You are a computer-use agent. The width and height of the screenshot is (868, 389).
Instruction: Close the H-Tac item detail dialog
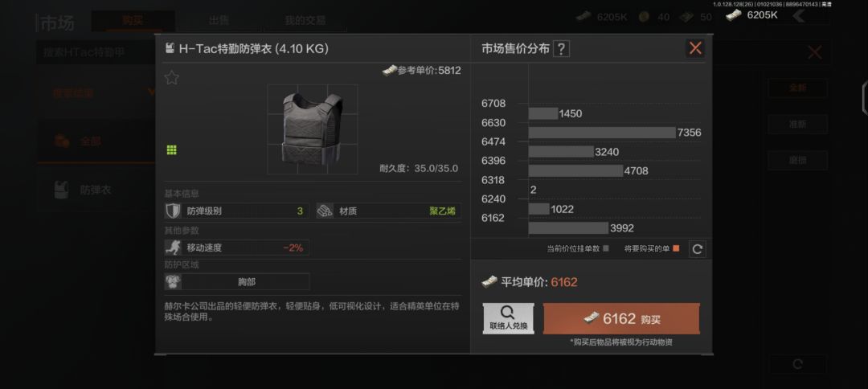695,48
